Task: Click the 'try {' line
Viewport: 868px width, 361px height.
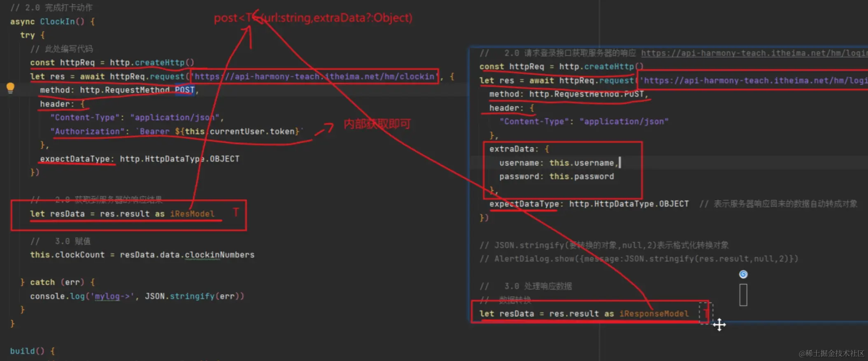Action: (33, 35)
